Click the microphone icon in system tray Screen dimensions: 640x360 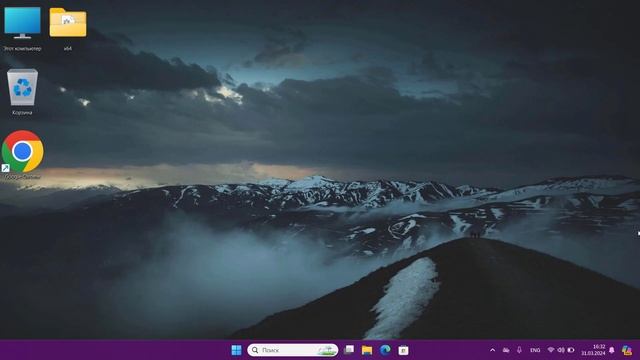pos(519,350)
